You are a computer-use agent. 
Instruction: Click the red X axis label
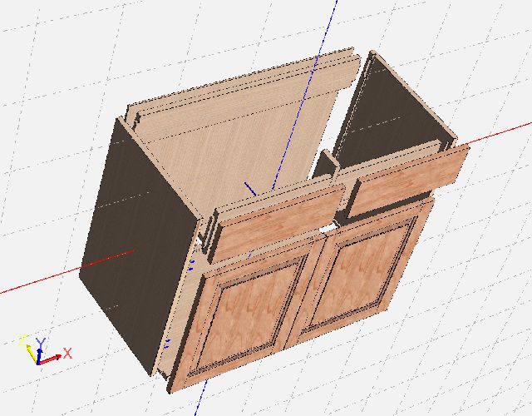click(68, 353)
